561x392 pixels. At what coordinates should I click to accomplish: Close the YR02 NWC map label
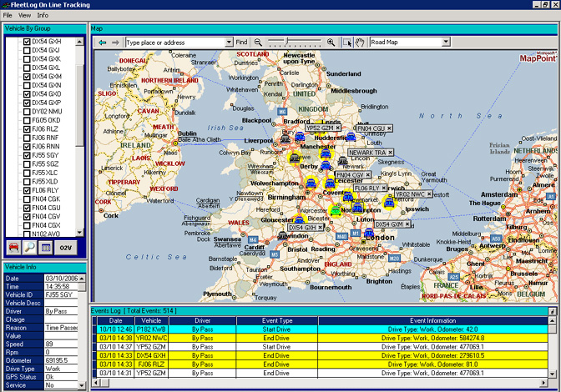coord(429,194)
